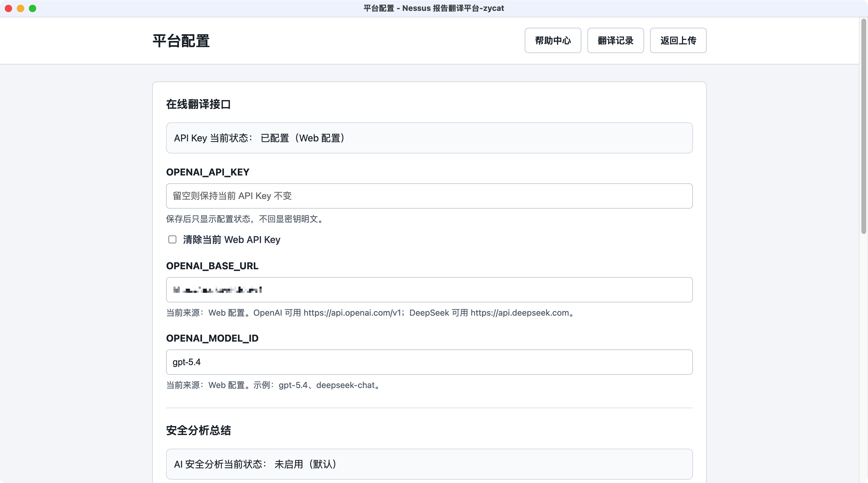Click the AI 安全分析当前状态 status box
The height and width of the screenshot is (483, 868).
(429, 464)
